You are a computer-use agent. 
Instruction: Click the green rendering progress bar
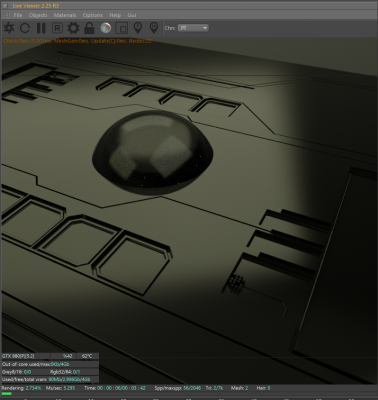[7, 394]
